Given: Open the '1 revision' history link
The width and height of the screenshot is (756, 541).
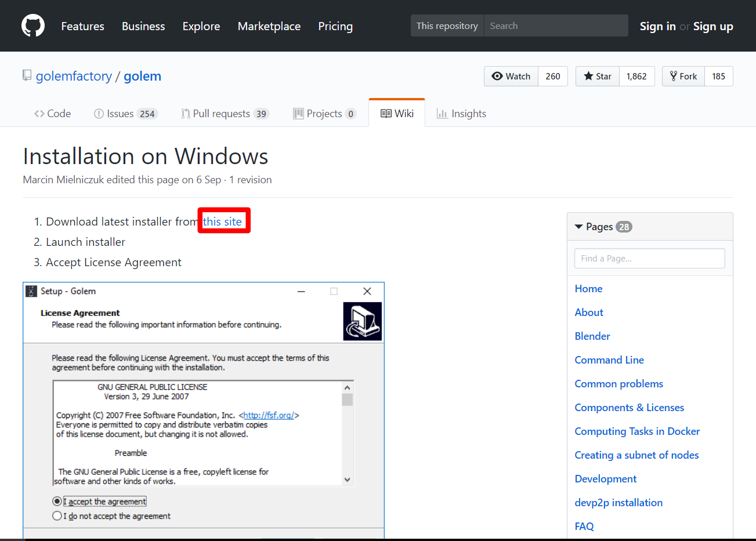Looking at the screenshot, I should (x=251, y=180).
